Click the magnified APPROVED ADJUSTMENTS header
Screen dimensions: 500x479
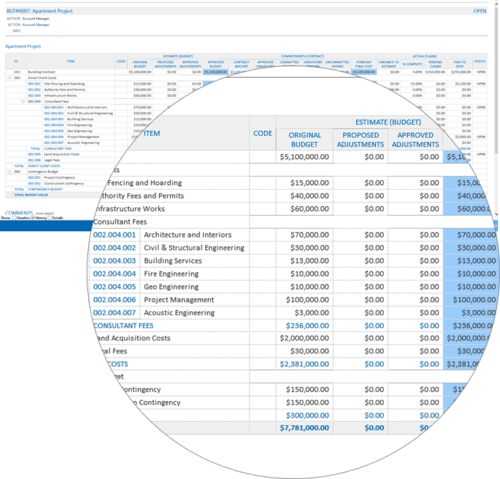[415, 140]
